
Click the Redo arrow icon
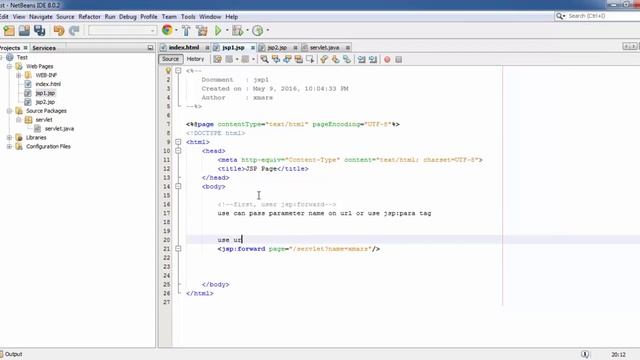(74, 31)
